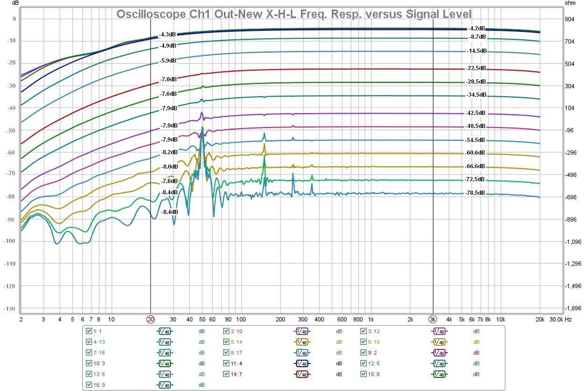Click the -60.6dB curve label
The height and width of the screenshot is (391, 588).
click(x=475, y=153)
